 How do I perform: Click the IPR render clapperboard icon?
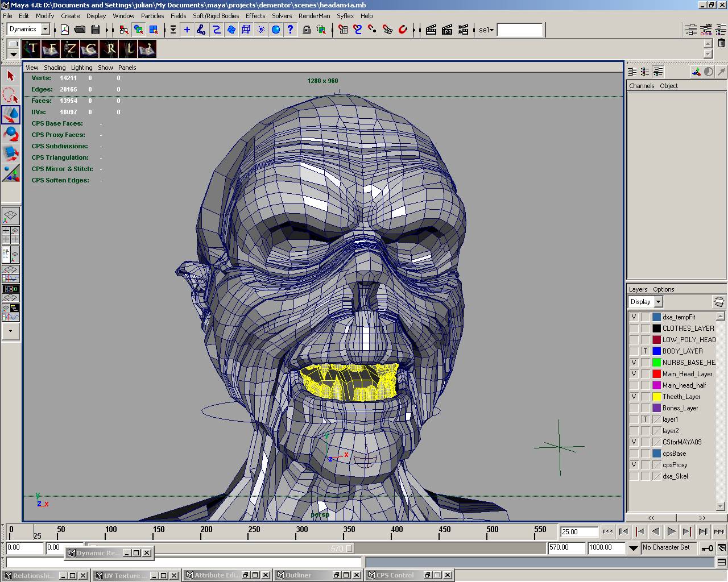pyautogui.click(x=447, y=30)
